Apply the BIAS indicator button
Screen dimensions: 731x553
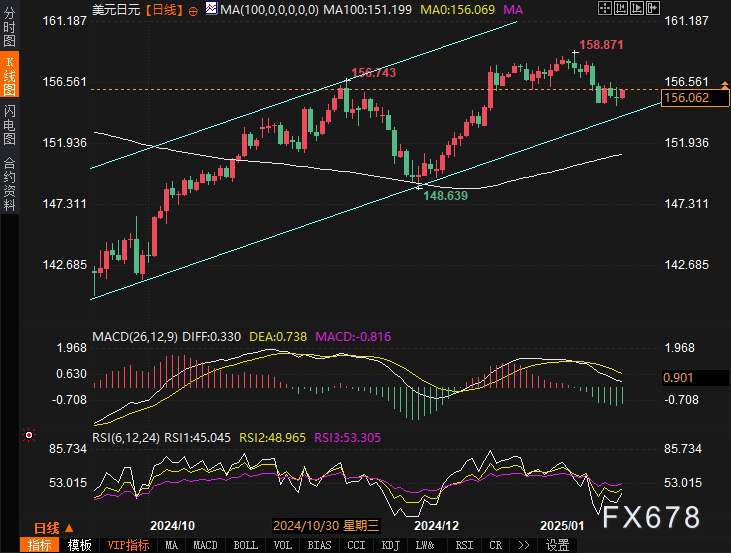pos(319,545)
